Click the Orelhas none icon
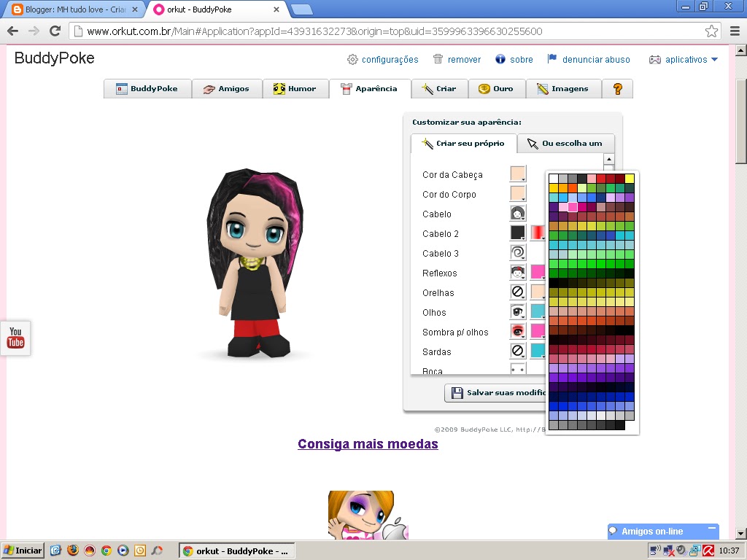The width and height of the screenshot is (747, 560). (x=518, y=292)
